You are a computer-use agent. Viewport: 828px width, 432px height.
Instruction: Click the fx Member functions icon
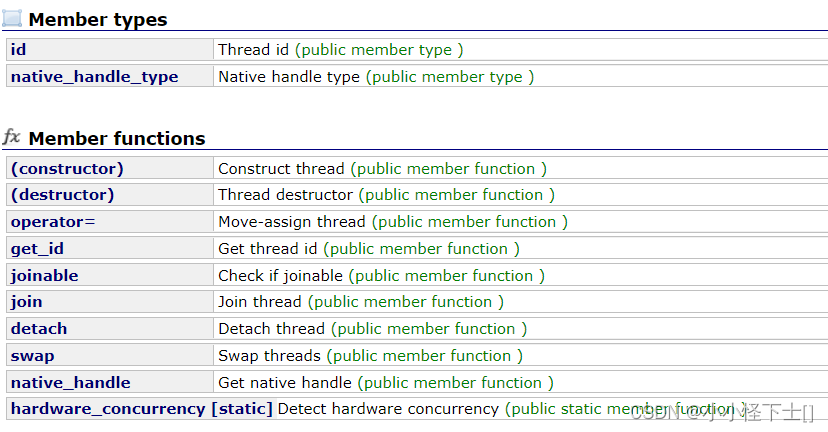click(12, 137)
